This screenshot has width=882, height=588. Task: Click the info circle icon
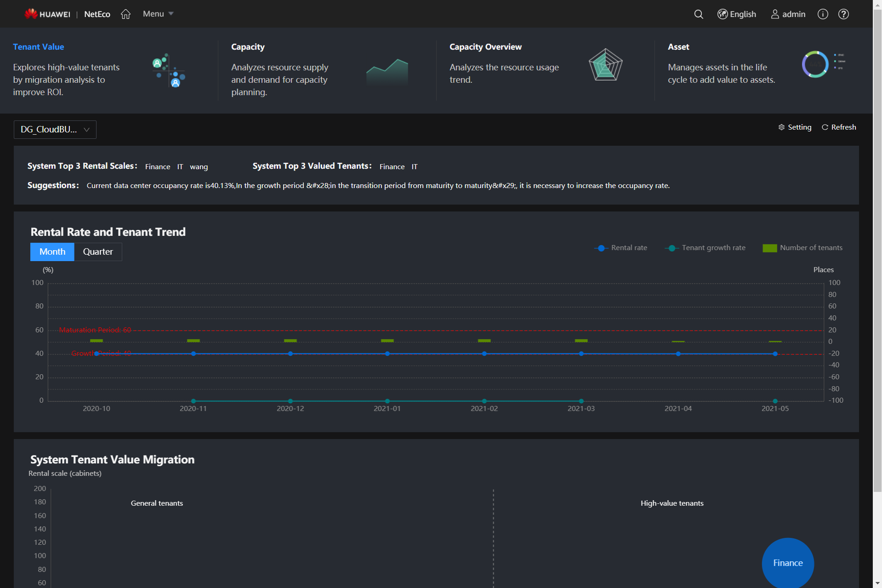coord(822,14)
